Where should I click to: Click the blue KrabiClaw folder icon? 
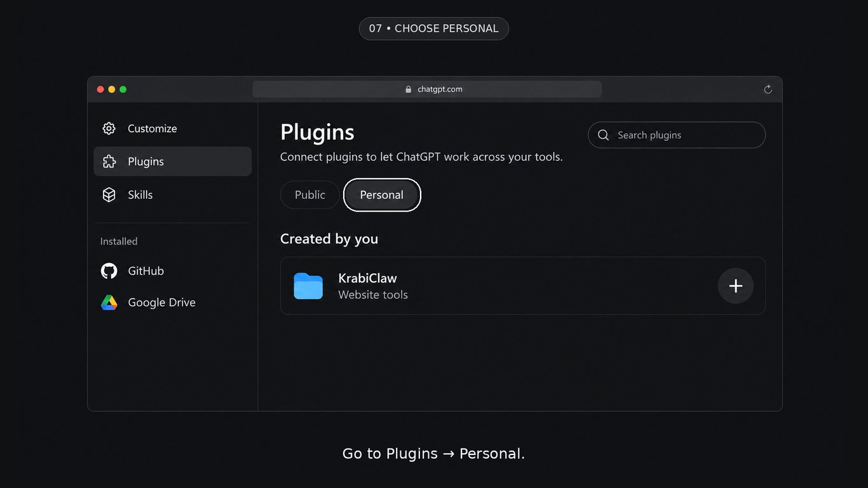(x=308, y=286)
